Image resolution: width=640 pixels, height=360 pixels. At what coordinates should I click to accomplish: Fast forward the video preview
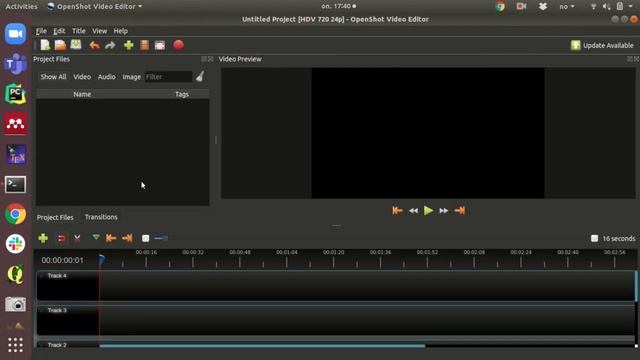[x=444, y=211]
